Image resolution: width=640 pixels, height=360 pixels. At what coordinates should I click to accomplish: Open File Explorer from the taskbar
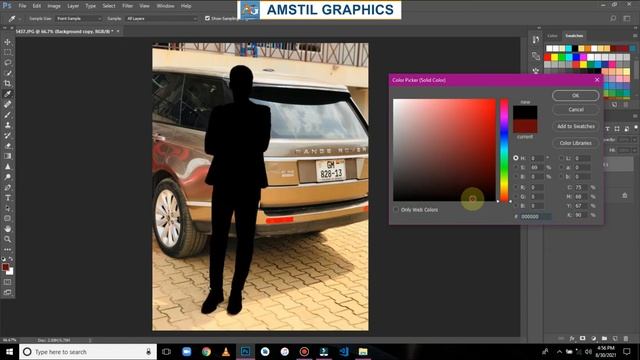pos(363,351)
